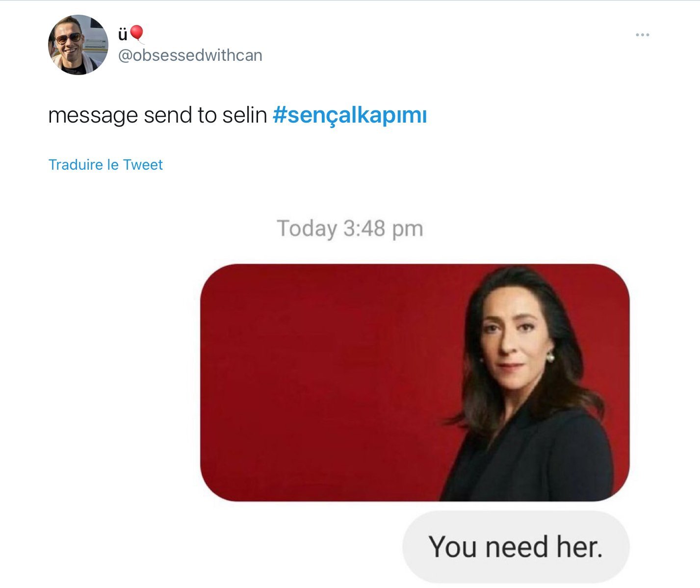Click the obsessedwithcan profile avatar photo
700x588 pixels.
pos(78,45)
